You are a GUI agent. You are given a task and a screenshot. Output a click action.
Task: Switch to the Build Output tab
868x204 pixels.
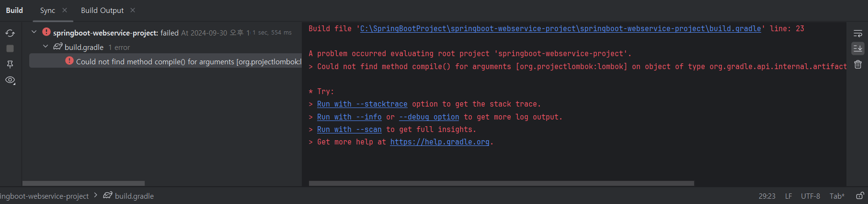coord(102,10)
